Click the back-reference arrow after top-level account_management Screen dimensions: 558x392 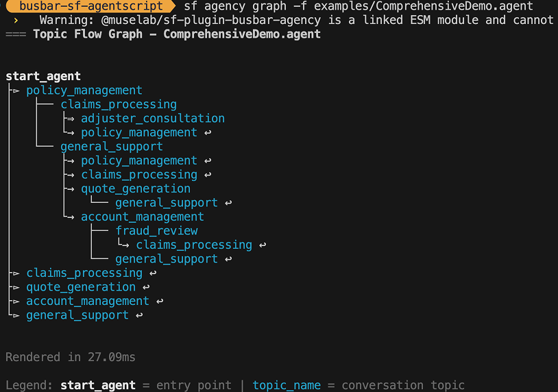pos(160,302)
